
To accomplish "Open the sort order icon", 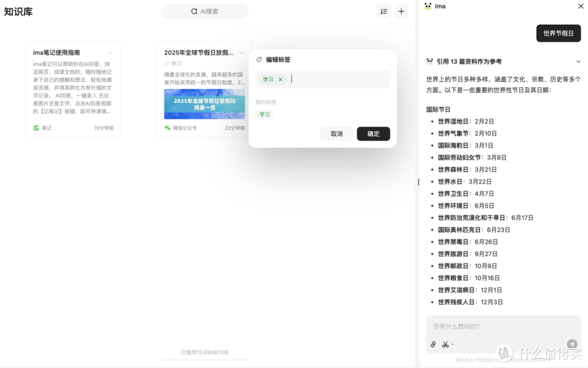I will [x=384, y=11].
